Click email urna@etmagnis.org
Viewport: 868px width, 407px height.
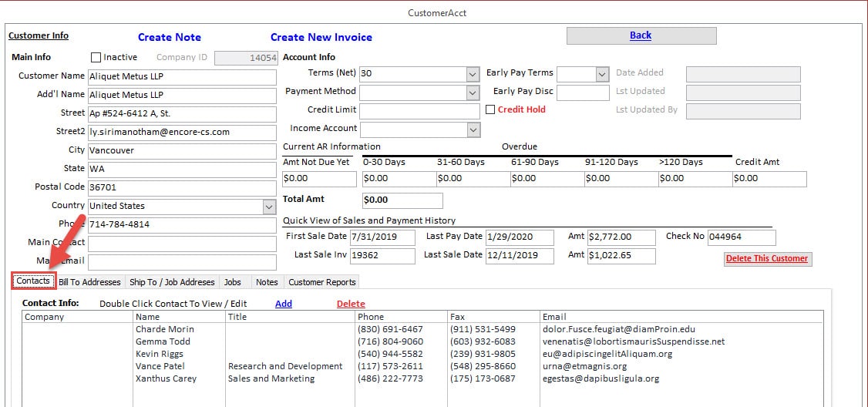[585, 367]
